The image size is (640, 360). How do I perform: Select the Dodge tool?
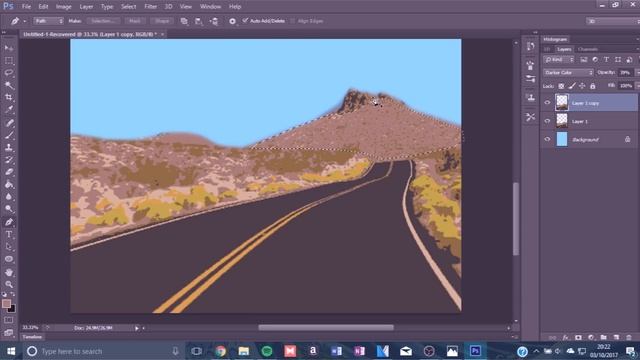9,209
